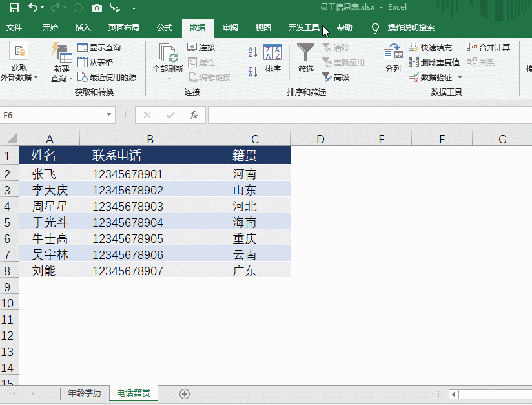Open the Name Box dropdown arrow

107,115
